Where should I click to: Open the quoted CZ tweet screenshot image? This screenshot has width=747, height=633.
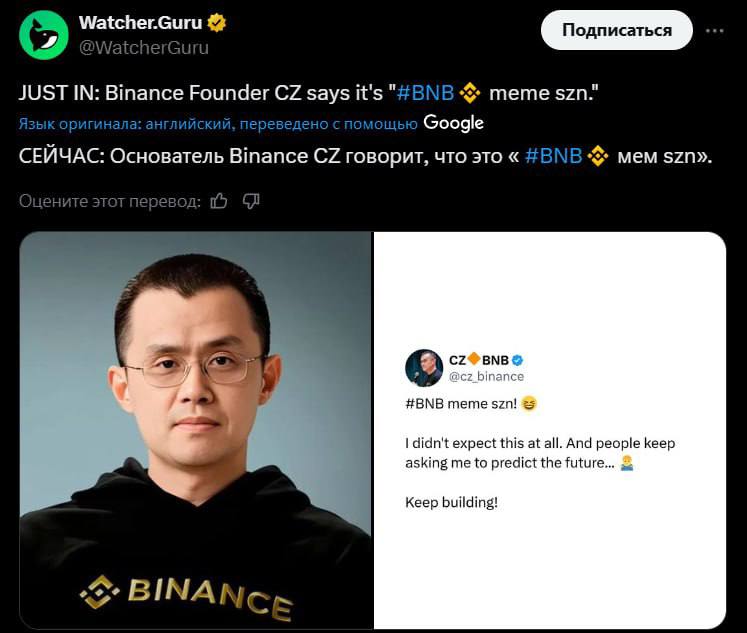tap(550, 430)
